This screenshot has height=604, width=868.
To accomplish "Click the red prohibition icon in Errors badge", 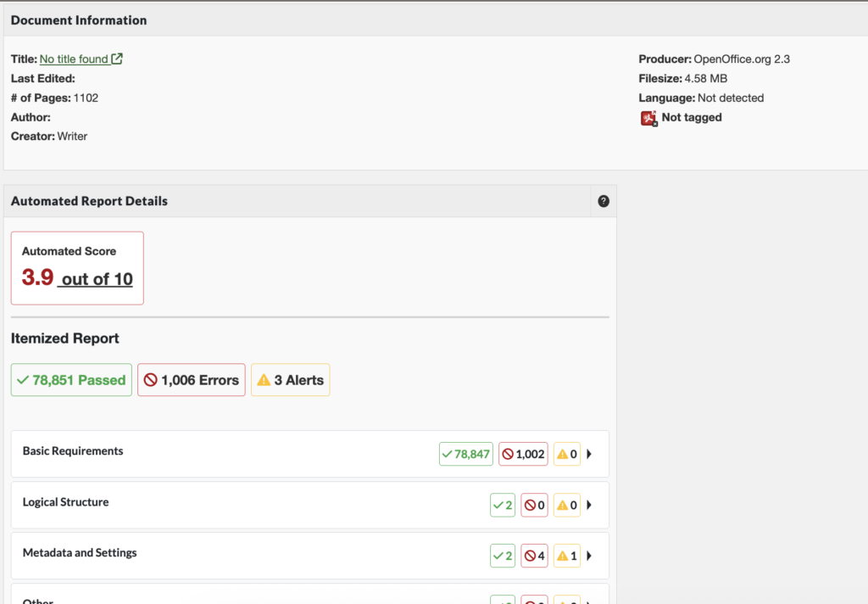I will (153, 379).
